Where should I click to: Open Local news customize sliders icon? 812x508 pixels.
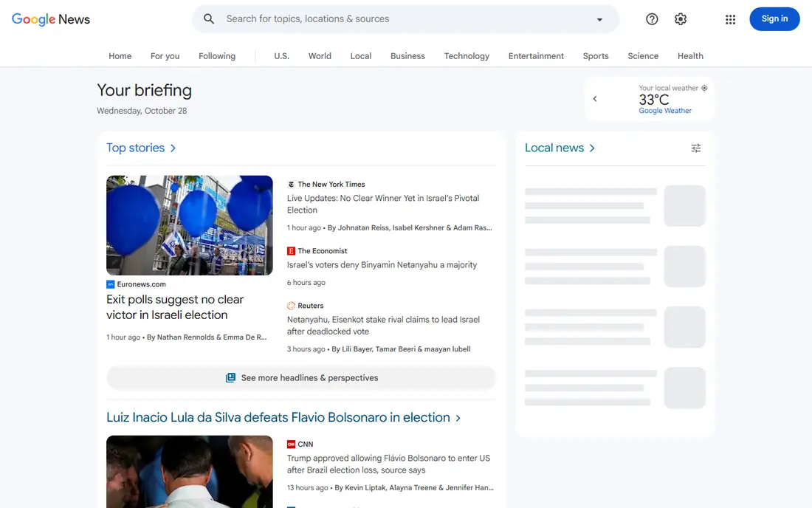[x=695, y=148]
